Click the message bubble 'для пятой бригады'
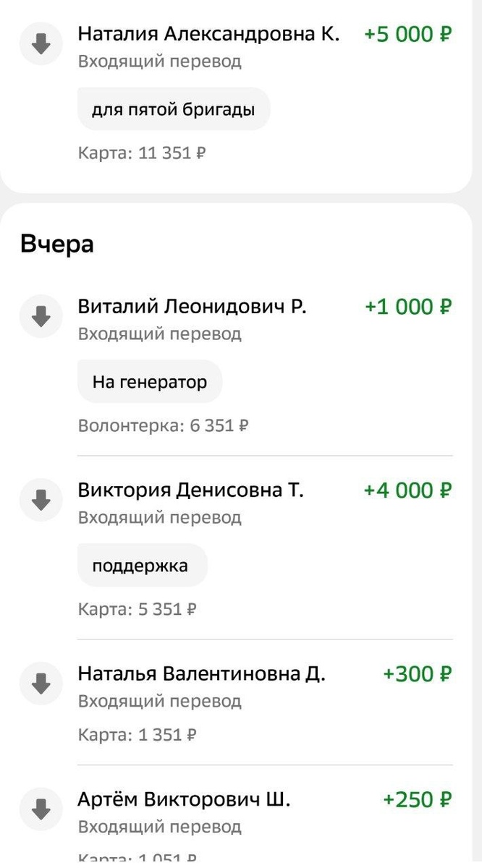 (174, 109)
